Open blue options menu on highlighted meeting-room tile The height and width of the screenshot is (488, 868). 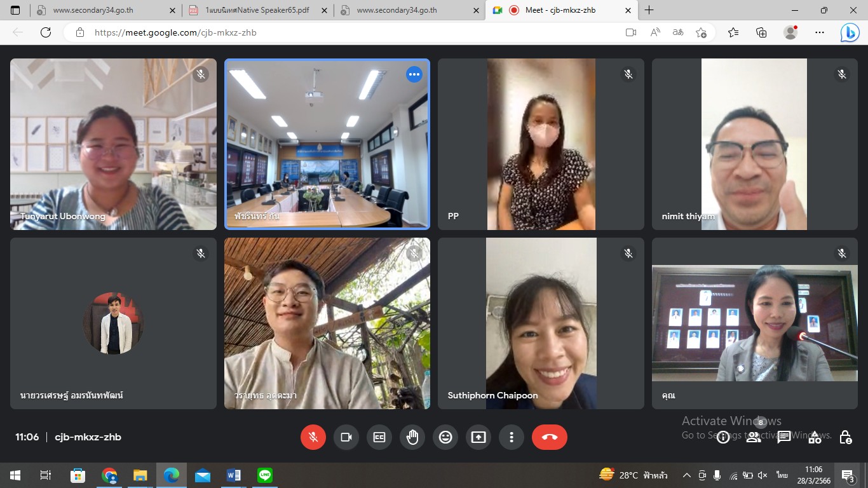tap(414, 75)
